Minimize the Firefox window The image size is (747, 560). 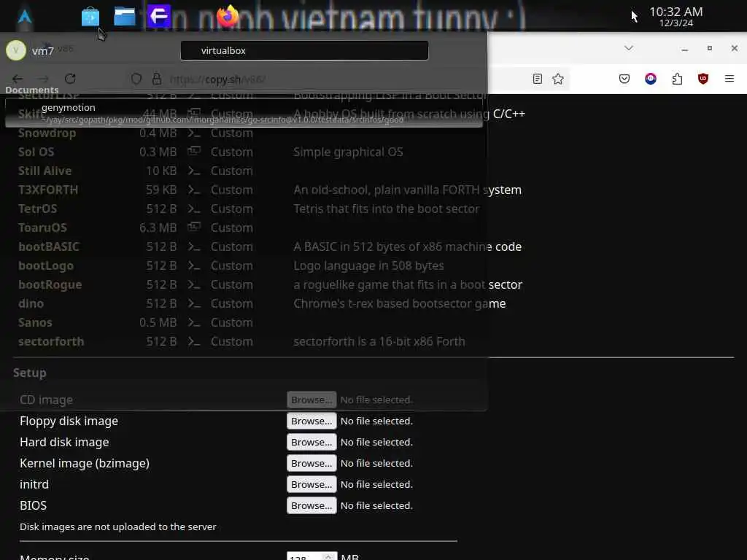tap(684, 49)
